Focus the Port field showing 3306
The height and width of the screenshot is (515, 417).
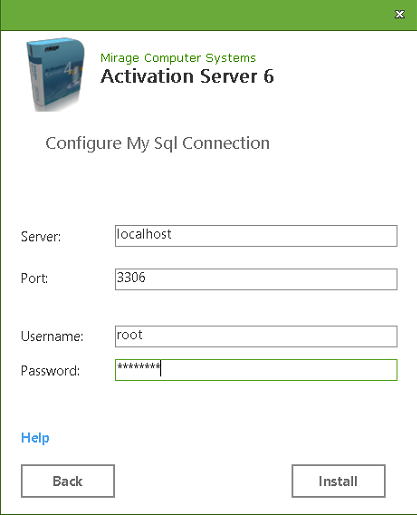[256, 279]
